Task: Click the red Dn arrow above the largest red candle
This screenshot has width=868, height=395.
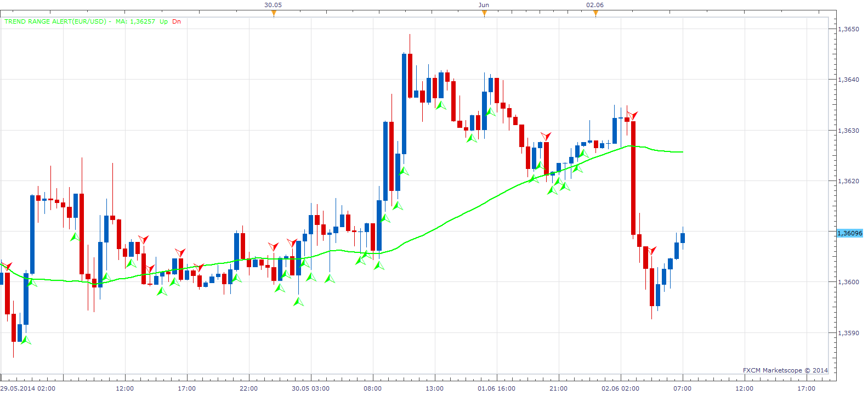Action: 633,115
